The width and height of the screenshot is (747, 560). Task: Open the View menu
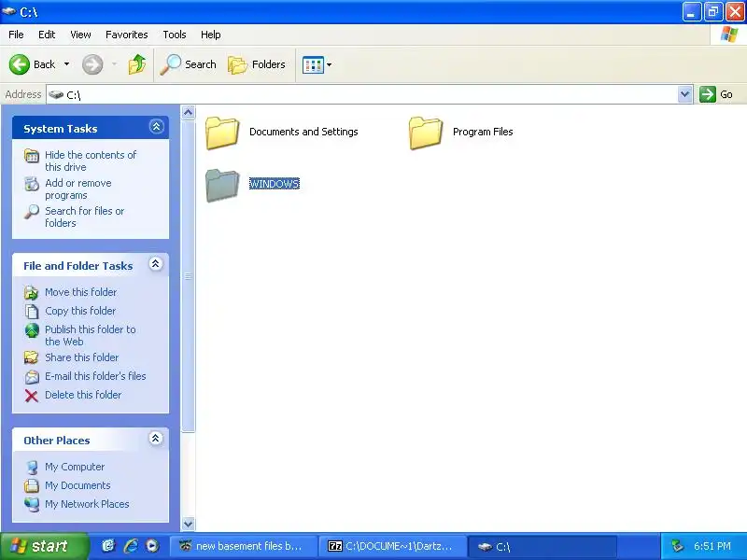tap(80, 35)
